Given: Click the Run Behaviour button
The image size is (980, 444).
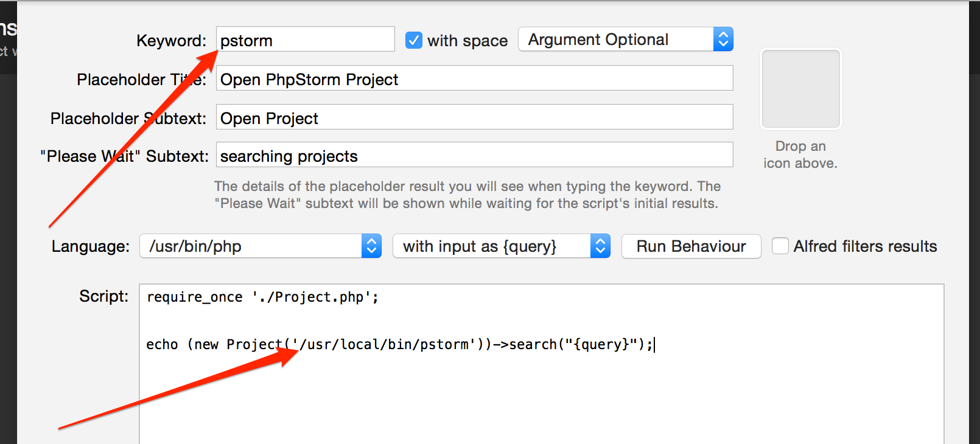Looking at the screenshot, I should [691, 246].
